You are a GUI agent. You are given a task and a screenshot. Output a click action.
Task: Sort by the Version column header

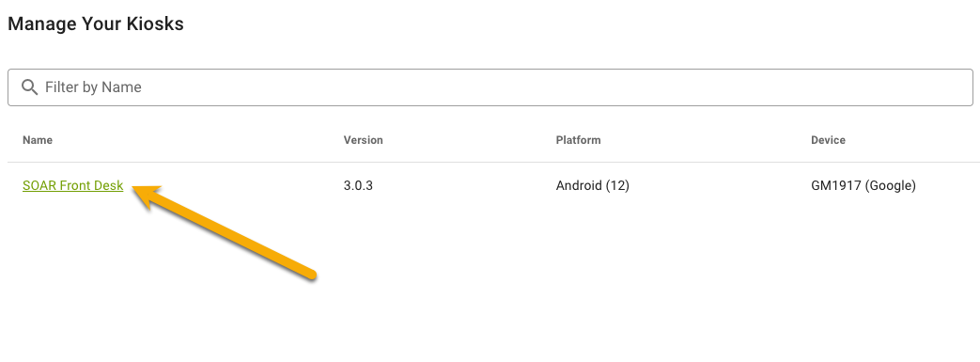363,140
